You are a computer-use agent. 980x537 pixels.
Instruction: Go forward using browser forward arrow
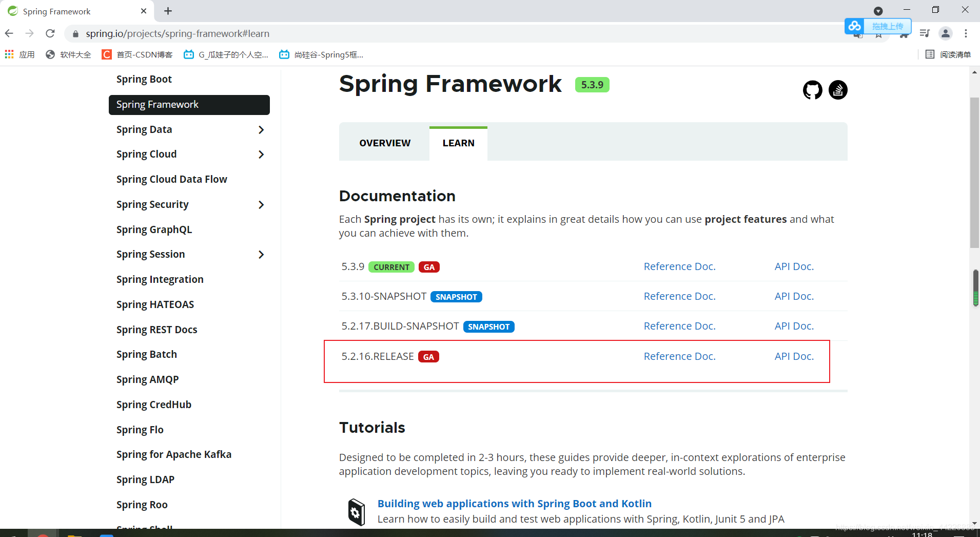coord(30,33)
